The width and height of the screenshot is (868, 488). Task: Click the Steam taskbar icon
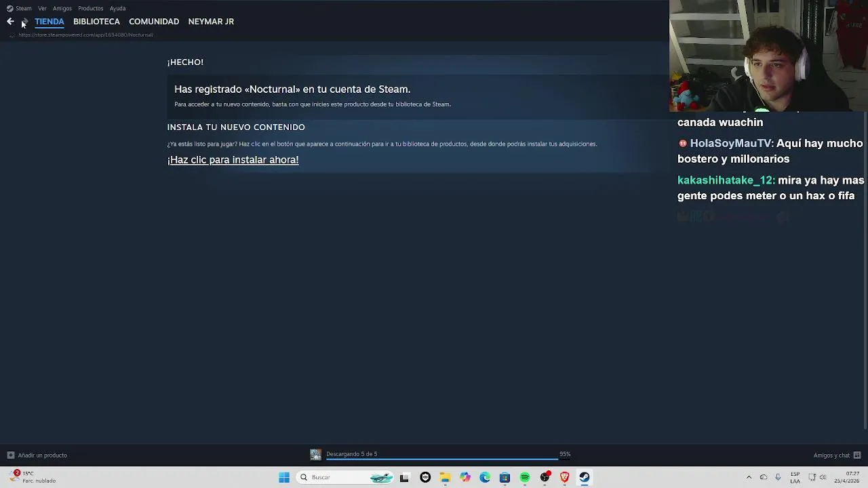[584, 478]
